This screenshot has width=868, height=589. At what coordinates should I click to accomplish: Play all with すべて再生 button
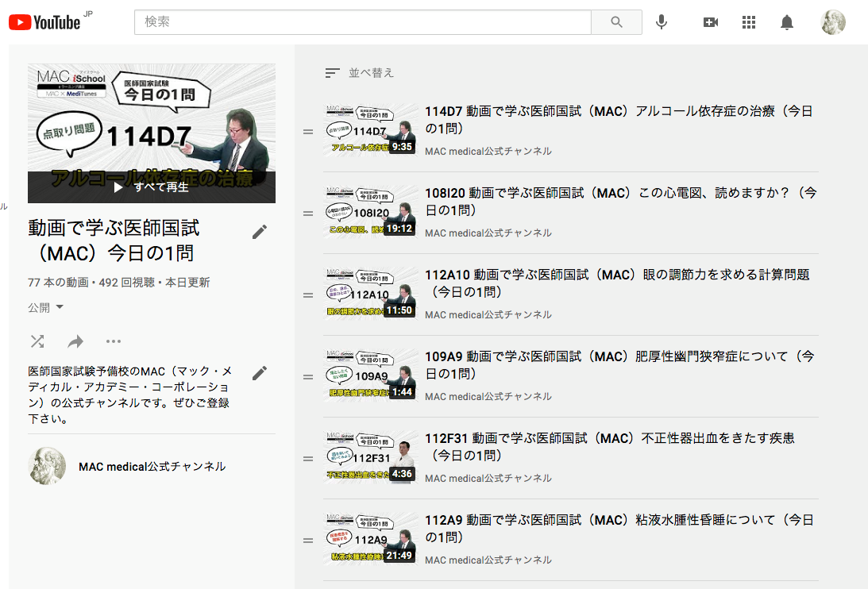(151, 187)
